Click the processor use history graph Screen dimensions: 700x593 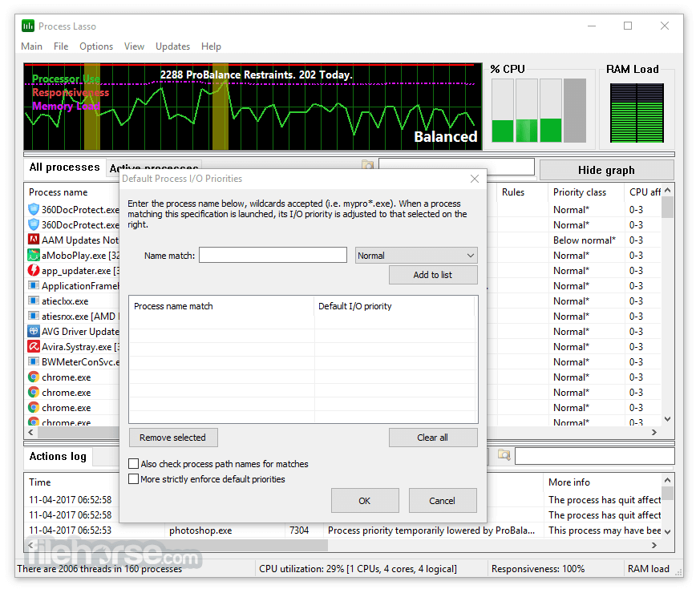pos(253,107)
